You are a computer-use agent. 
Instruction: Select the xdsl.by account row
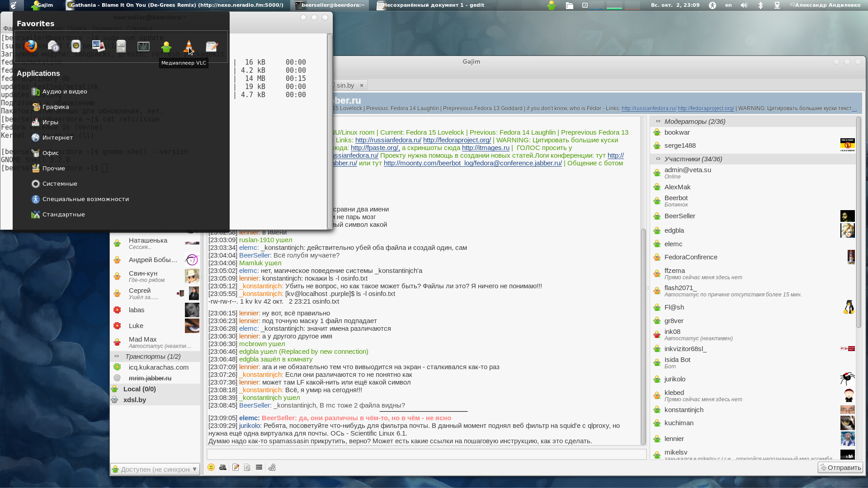[x=155, y=400]
